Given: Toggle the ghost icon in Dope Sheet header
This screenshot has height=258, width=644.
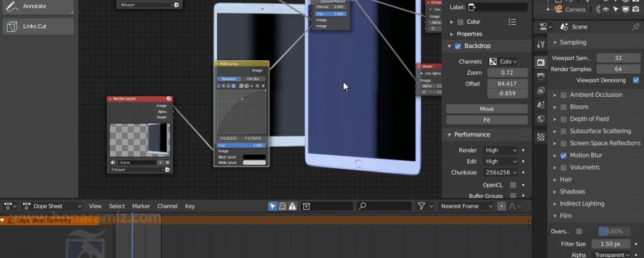Looking at the screenshot, I should 282,206.
